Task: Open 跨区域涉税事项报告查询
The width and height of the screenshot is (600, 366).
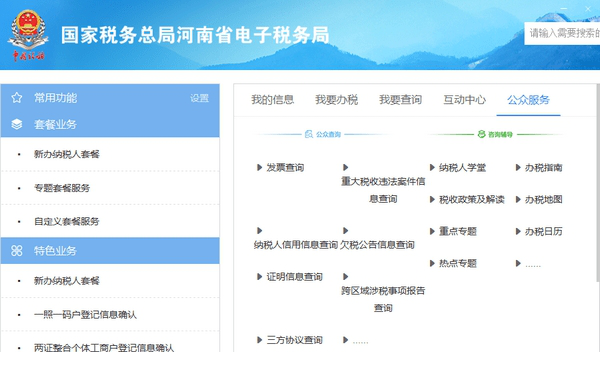Action: (383, 299)
